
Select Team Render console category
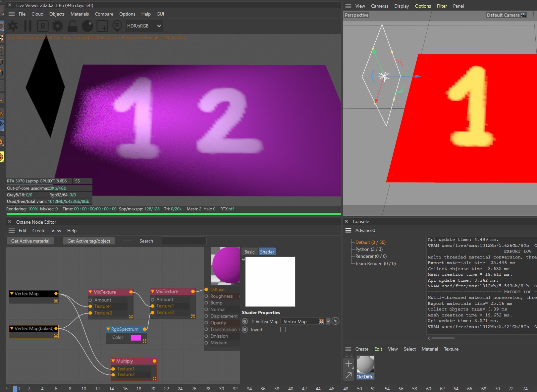pyautogui.click(x=375, y=263)
